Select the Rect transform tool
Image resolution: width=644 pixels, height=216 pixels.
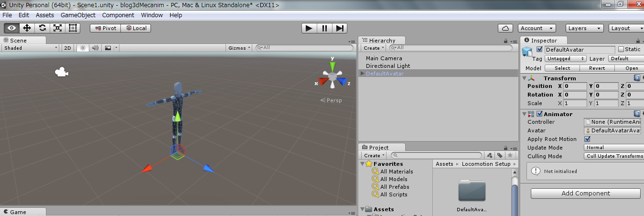[73, 28]
